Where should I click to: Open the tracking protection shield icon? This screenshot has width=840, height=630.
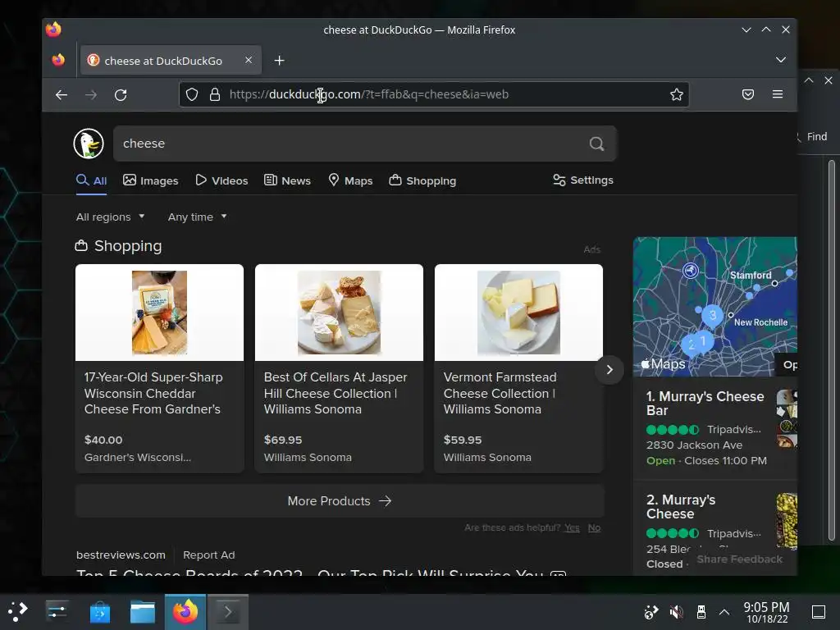coord(192,95)
